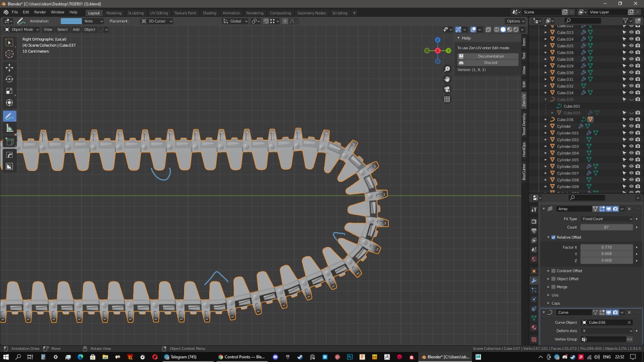
Task: Hide Cube.024 using its eye icon
Action: pos(631,39)
